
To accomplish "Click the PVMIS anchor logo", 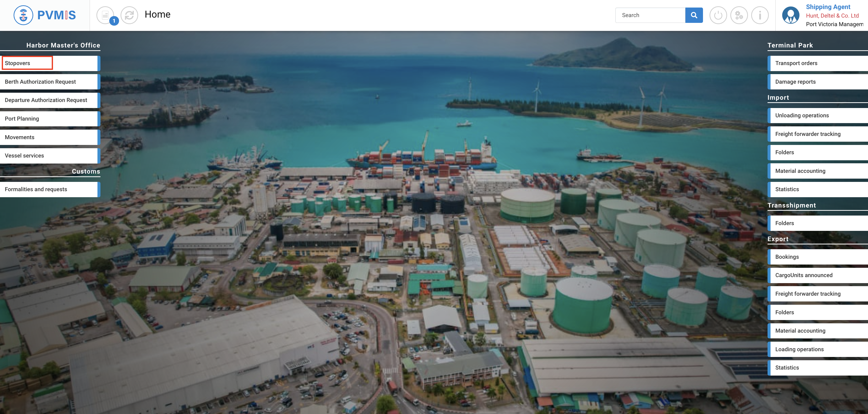I will coord(23,15).
